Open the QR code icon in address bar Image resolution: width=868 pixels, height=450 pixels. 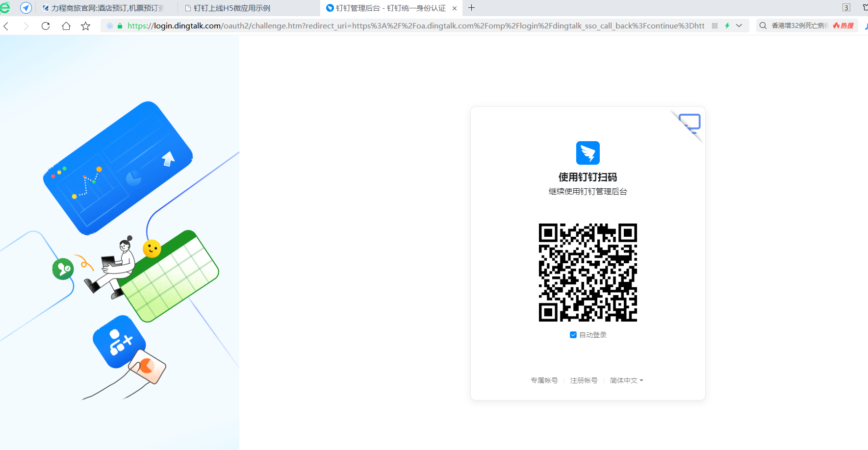click(x=715, y=26)
